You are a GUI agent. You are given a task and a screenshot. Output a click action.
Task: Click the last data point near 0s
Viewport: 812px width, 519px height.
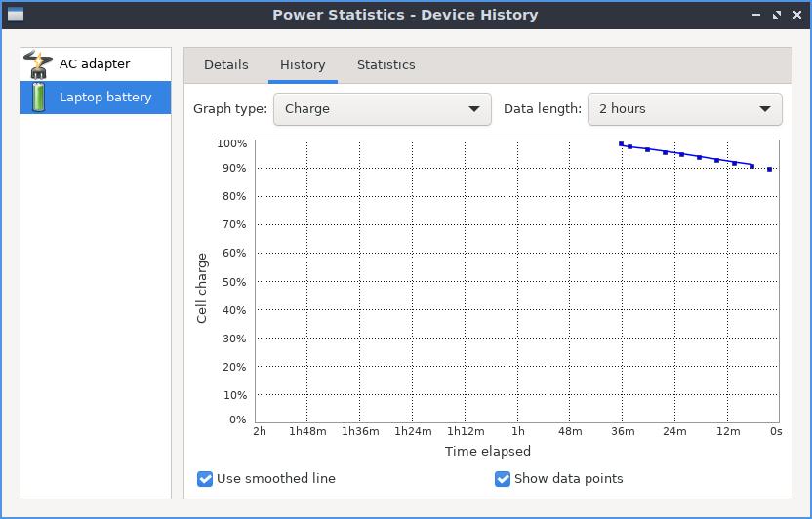[769, 169]
